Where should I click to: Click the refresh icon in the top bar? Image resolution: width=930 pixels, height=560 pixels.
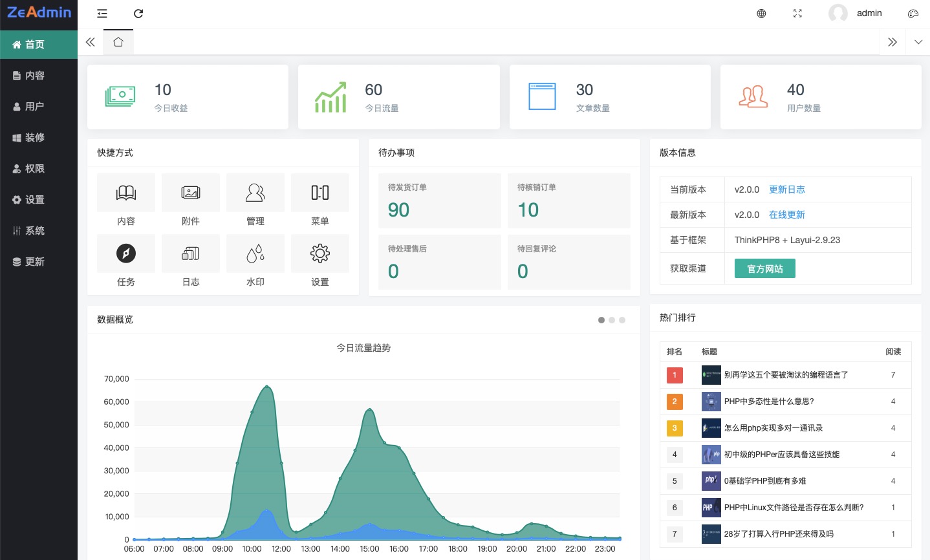pos(138,14)
